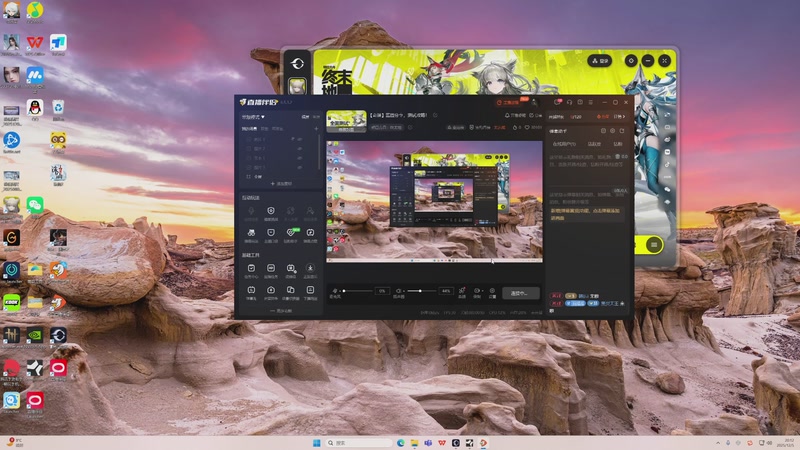Image resolution: width=800 pixels, height=450 pixels.
Task: Open the first interactive-play microphone icon
Action: (x=251, y=211)
